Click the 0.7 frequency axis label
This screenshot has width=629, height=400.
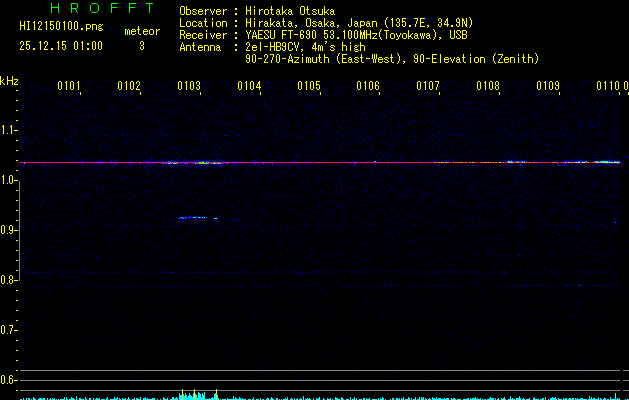click(x=9, y=330)
